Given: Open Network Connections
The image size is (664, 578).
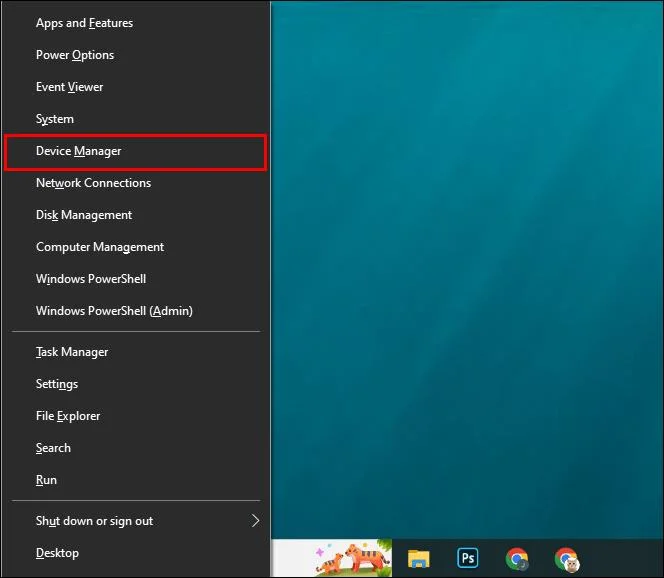Looking at the screenshot, I should 136,183.
